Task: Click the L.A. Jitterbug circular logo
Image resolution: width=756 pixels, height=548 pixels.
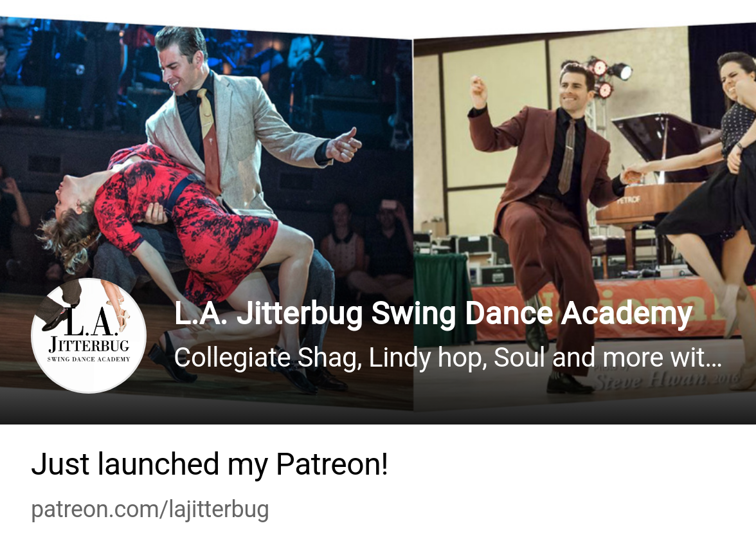Action: click(88, 336)
